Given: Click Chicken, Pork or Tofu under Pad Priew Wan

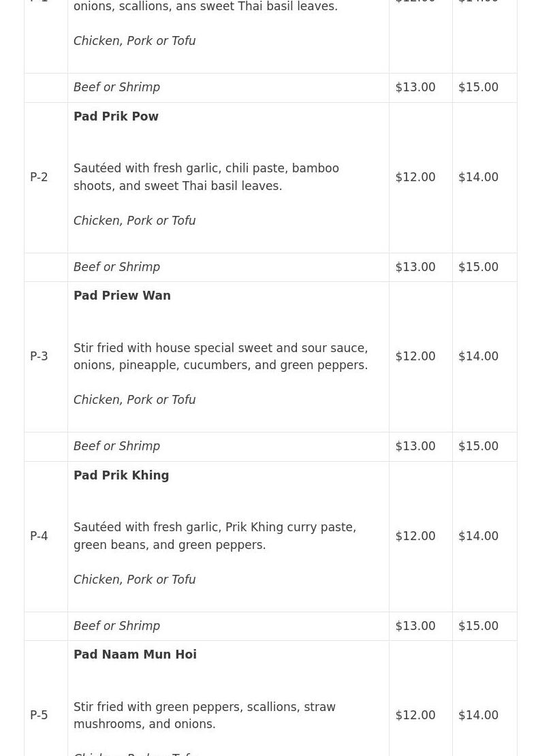Looking at the screenshot, I should click(135, 400).
